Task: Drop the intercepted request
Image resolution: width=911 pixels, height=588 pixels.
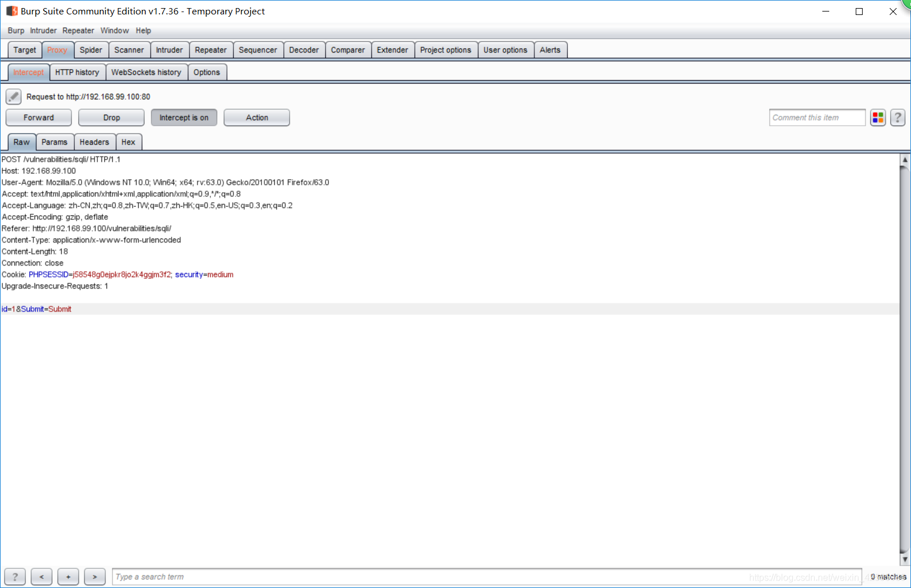Action: click(x=111, y=117)
